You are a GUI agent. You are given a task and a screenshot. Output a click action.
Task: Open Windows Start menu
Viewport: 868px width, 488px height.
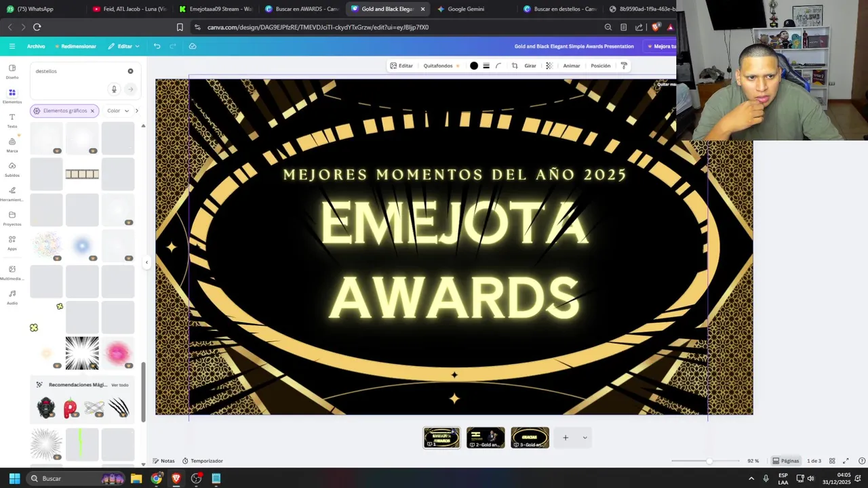[14, 479]
